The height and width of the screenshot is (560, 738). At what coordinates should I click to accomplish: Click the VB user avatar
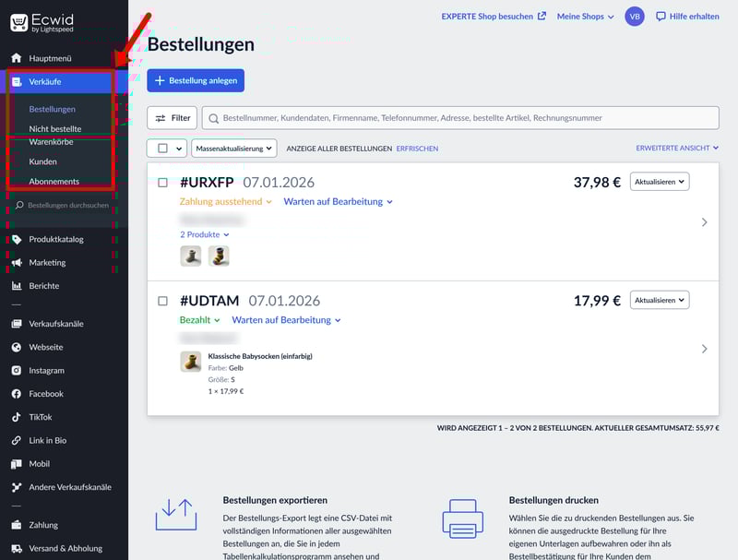pos(635,17)
